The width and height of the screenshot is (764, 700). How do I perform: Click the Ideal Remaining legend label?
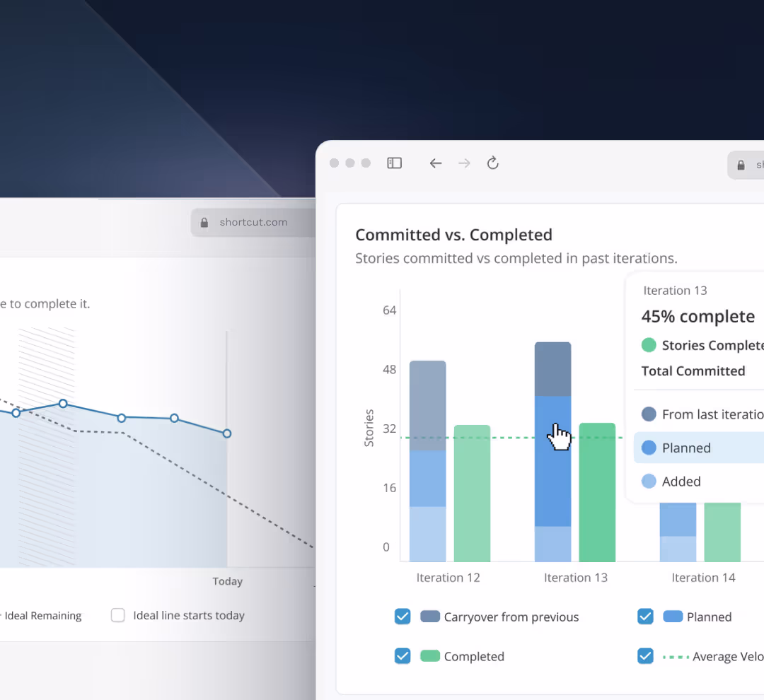43,616
